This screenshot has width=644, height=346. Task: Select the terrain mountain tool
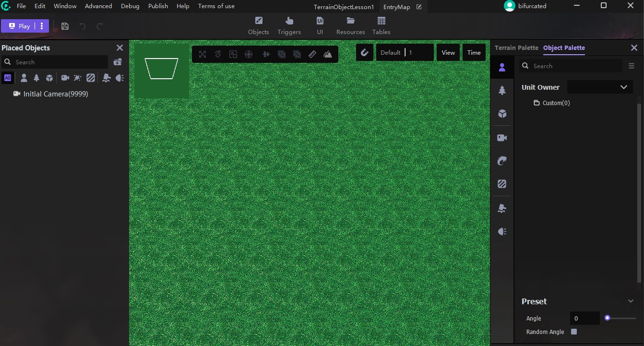click(x=328, y=54)
